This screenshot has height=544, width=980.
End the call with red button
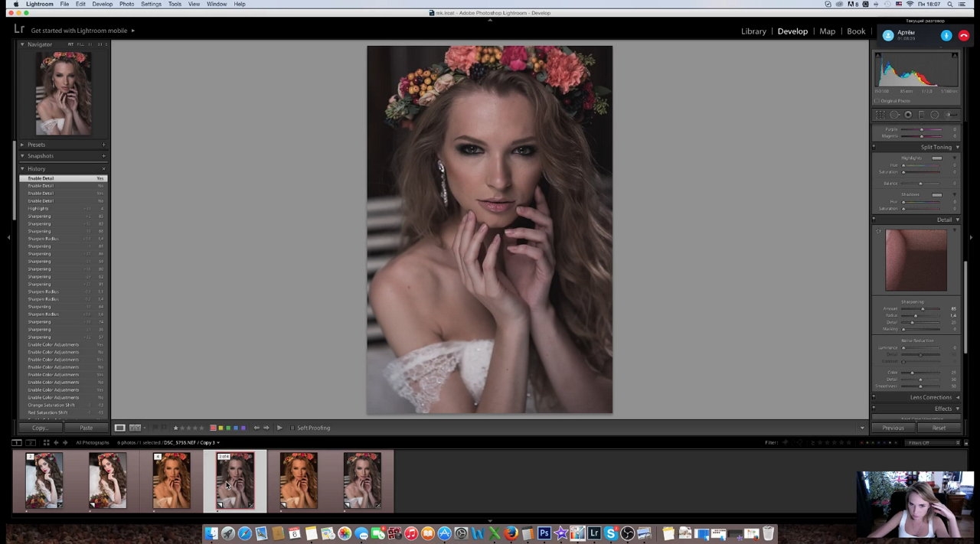[964, 36]
